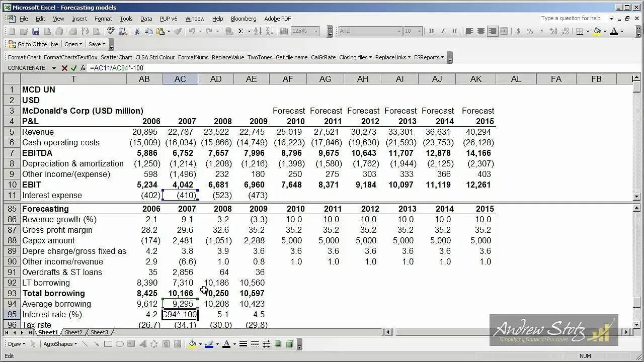Click the Decrease Decimal icon

click(x=566, y=31)
